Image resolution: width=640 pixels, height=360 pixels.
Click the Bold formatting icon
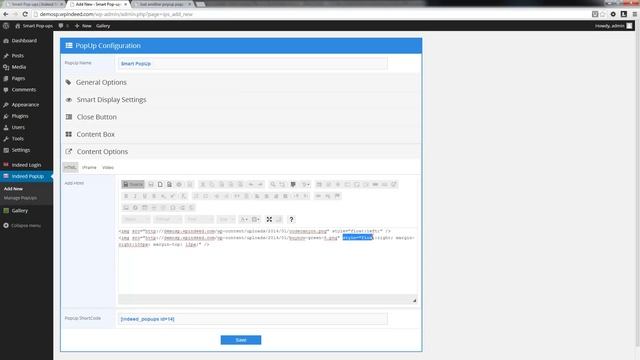tap(126, 196)
